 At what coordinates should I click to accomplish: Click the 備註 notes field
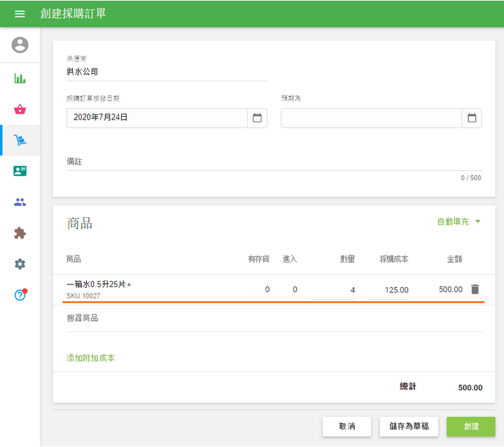pyautogui.click(x=274, y=161)
